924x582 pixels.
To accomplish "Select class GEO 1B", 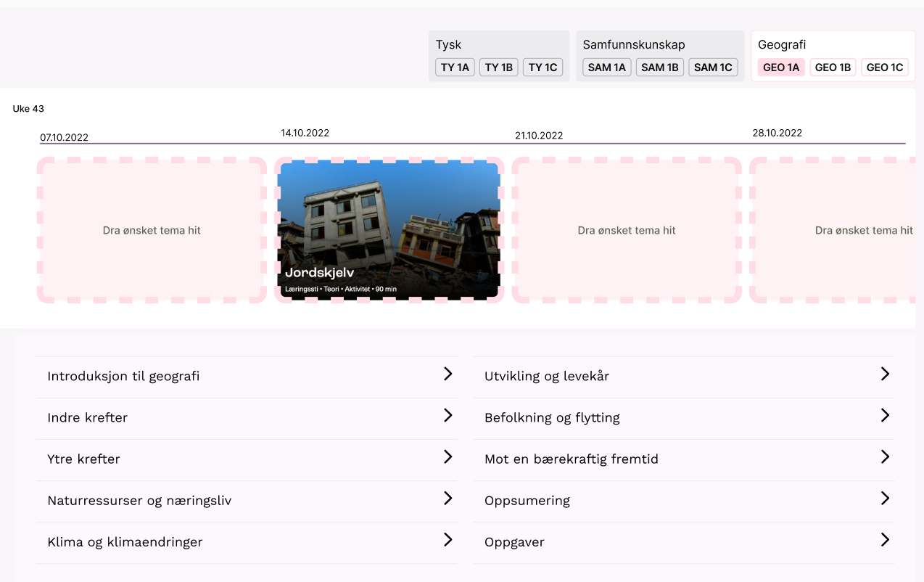I will click(x=833, y=67).
